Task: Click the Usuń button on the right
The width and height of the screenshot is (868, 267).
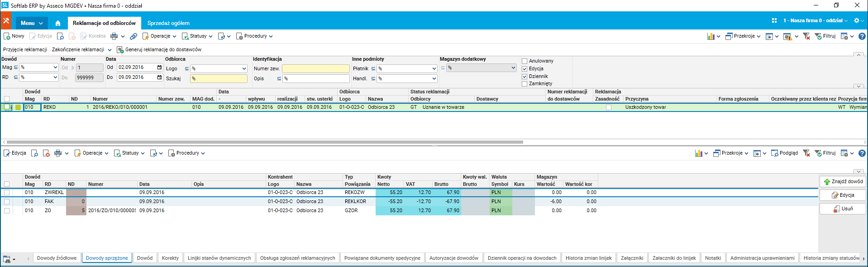Action: click(x=843, y=209)
